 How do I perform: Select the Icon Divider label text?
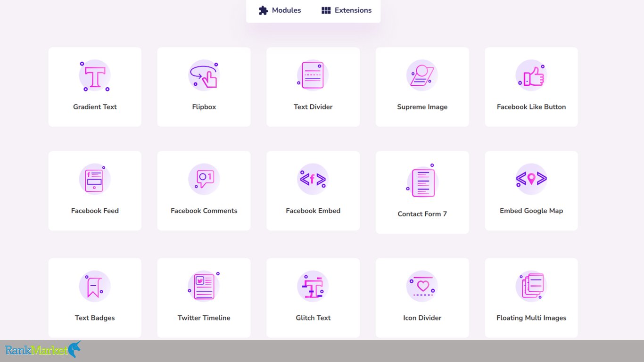[422, 318]
